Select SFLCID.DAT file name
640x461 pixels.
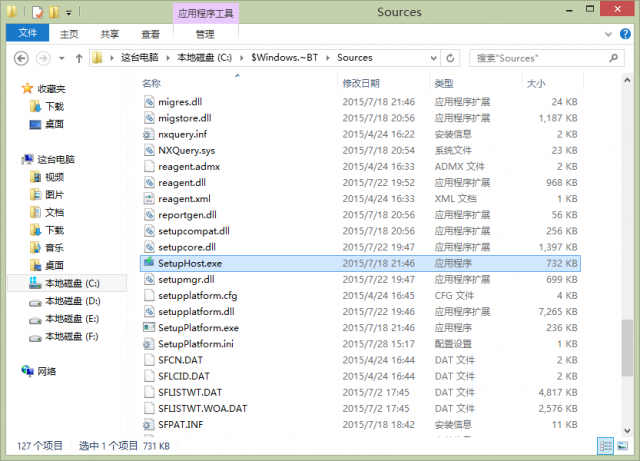184,376
